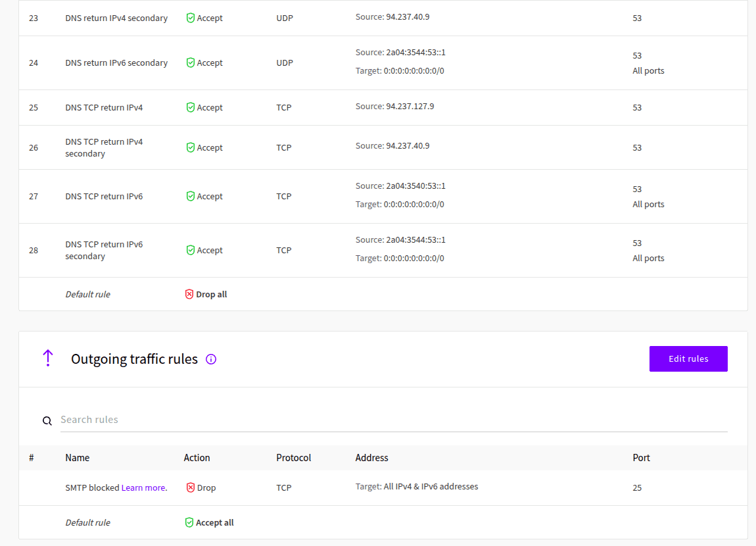Click the Protocol column header
Viewport: 756px width, 546px height.
click(294, 458)
